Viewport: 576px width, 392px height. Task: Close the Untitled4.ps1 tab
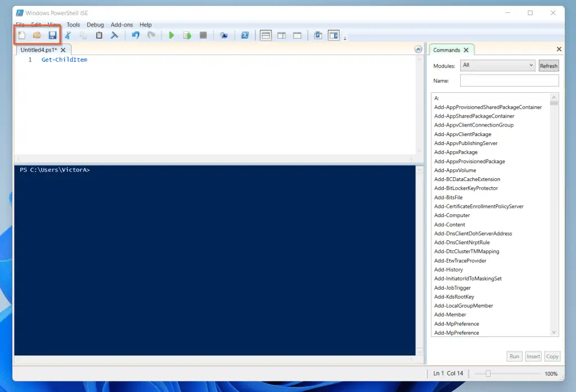pos(63,50)
